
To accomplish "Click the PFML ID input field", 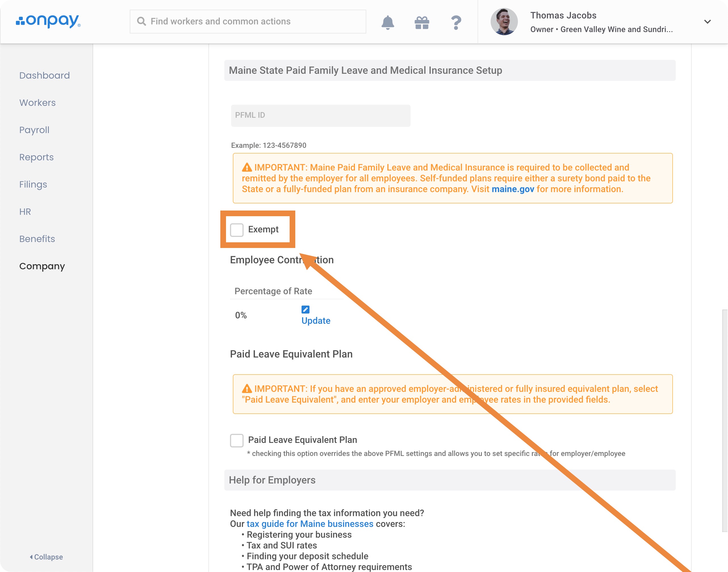I will [321, 115].
